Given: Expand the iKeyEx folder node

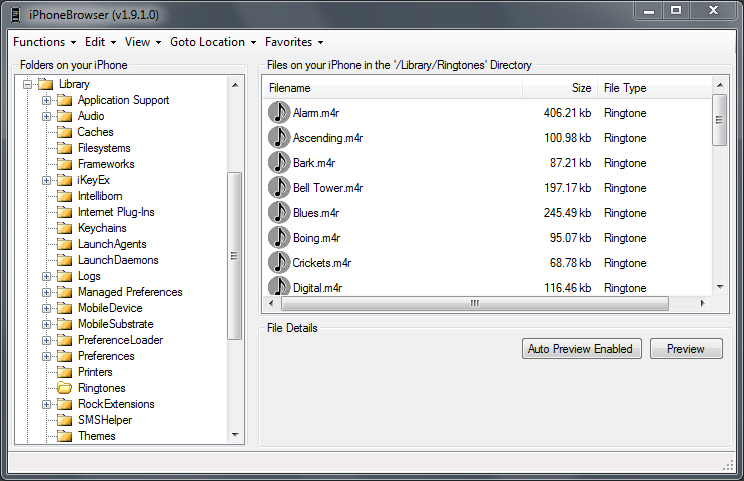Looking at the screenshot, I should tap(46, 180).
